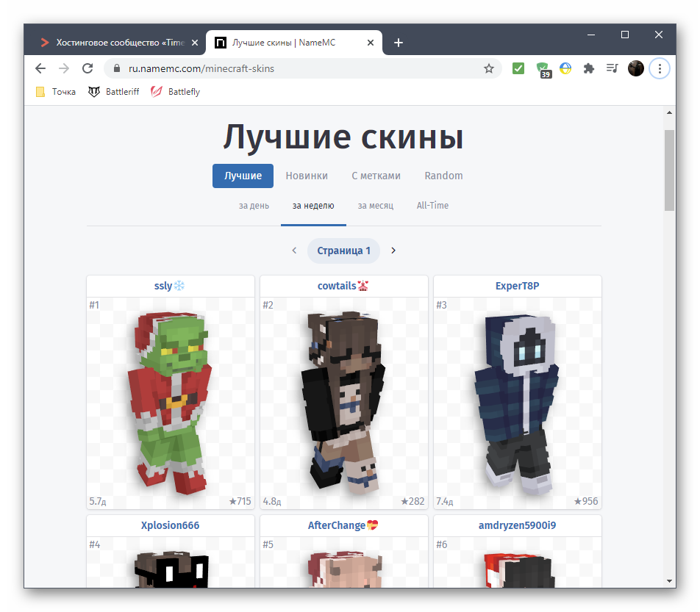Select the за месяц time filter

point(375,206)
